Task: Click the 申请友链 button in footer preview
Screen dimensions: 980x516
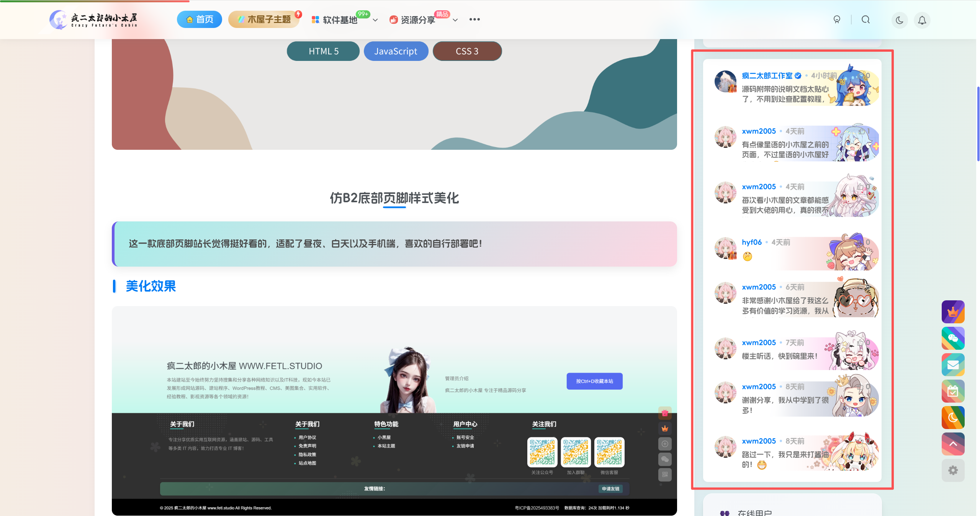Action: tap(611, 488)
